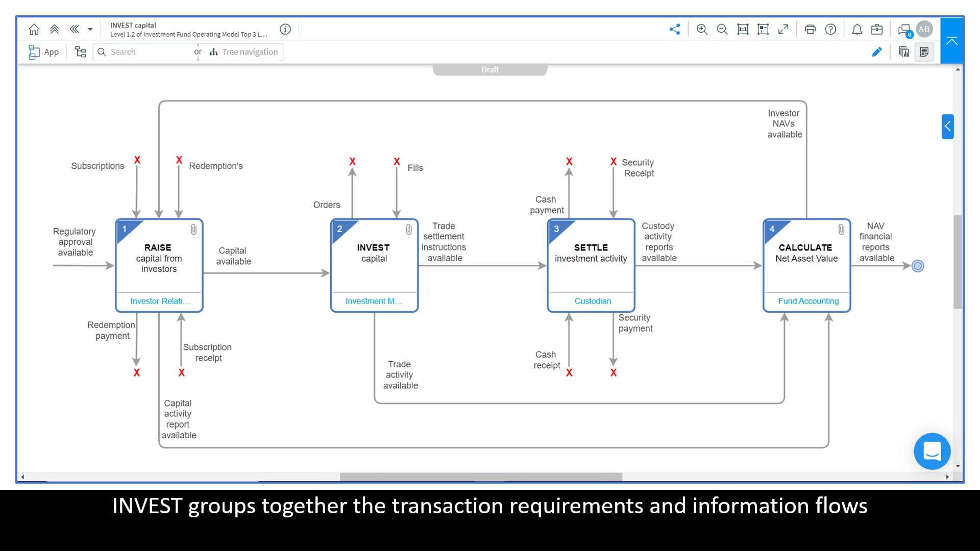Click the horizontal scrollbar thumb
Image resolution: width=980 pixels, height=551 pixels.
pyautogui.click(x=481, y=477)
